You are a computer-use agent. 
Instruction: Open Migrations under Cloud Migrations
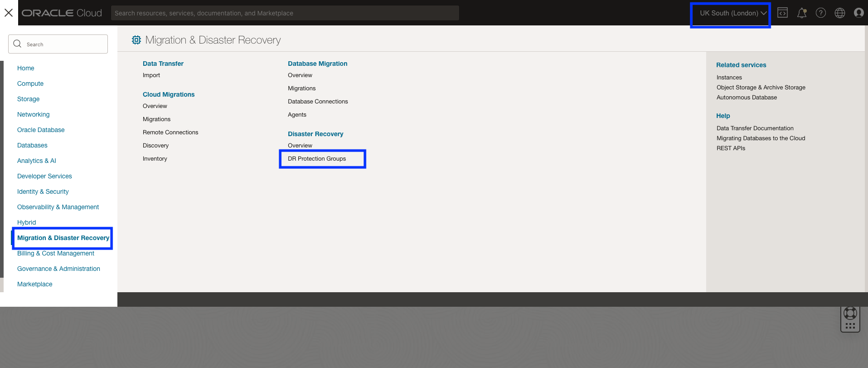[x=157, y=119]
